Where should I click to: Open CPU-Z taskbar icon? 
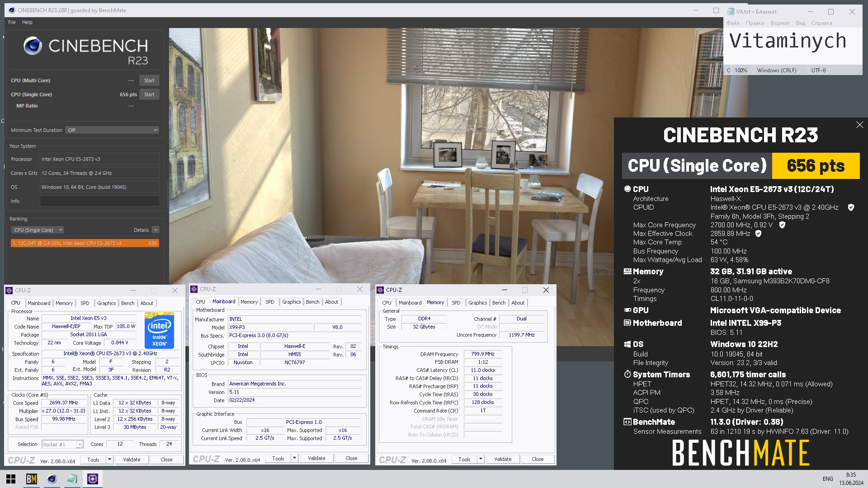click(93, 479)
